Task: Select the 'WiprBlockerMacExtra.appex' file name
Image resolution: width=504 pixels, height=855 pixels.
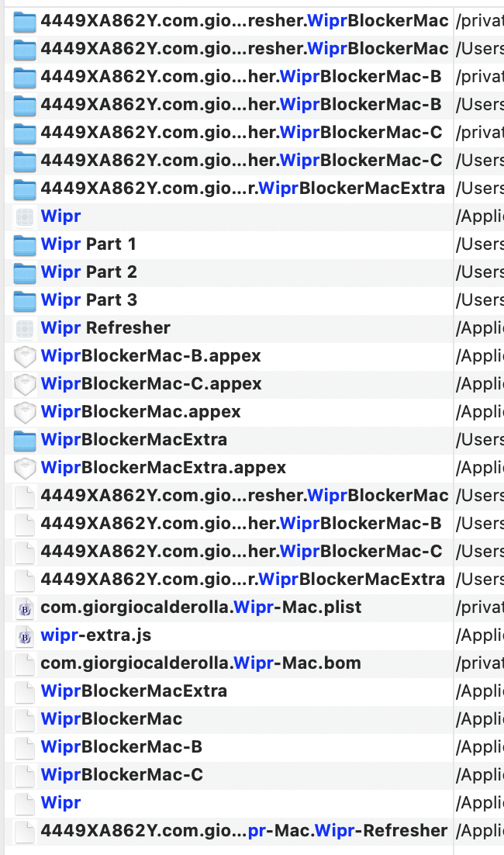Action: click(x=164, y=467)
